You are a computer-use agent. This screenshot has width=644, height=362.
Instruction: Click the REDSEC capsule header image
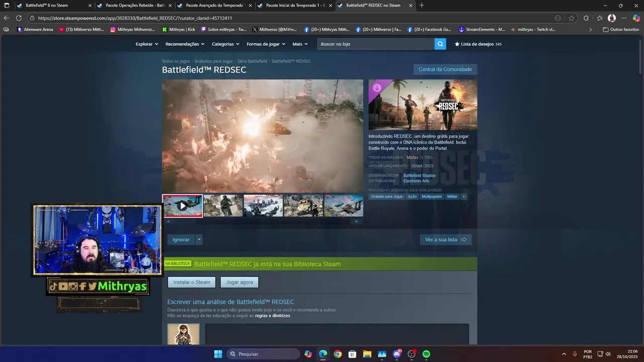(x=423, y=105)
